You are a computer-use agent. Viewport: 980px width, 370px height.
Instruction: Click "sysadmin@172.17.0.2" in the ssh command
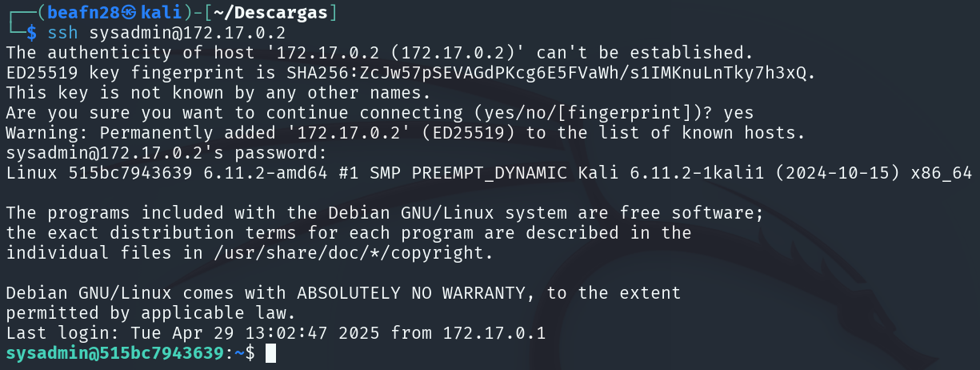[187, 33]
